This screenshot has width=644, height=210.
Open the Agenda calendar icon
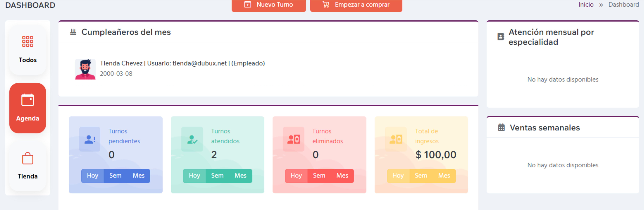28,100
